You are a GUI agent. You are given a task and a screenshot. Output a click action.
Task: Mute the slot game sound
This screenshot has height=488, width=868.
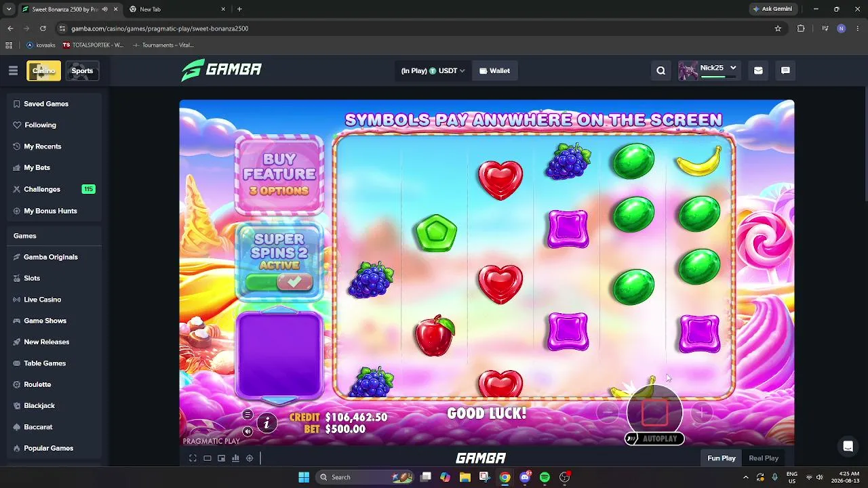(x=248, y=431)
